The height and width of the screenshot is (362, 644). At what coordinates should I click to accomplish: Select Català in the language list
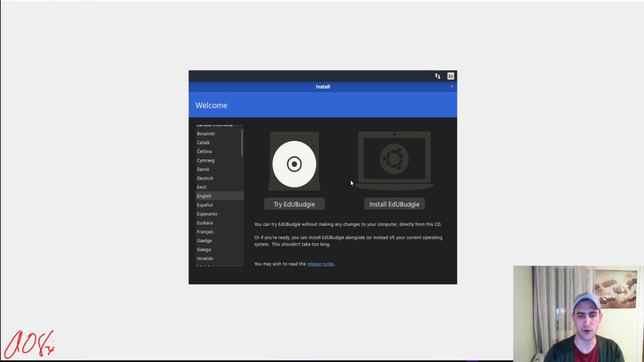[x=219, y=143]
